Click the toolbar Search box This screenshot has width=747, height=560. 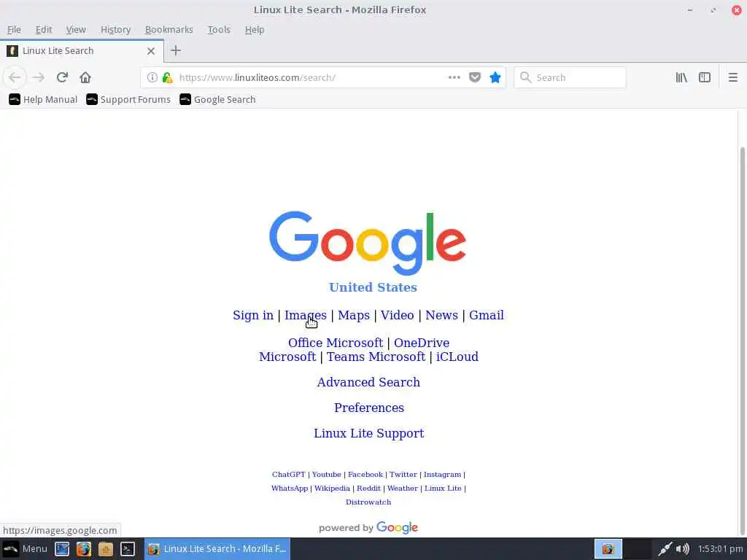coord(570,77)
